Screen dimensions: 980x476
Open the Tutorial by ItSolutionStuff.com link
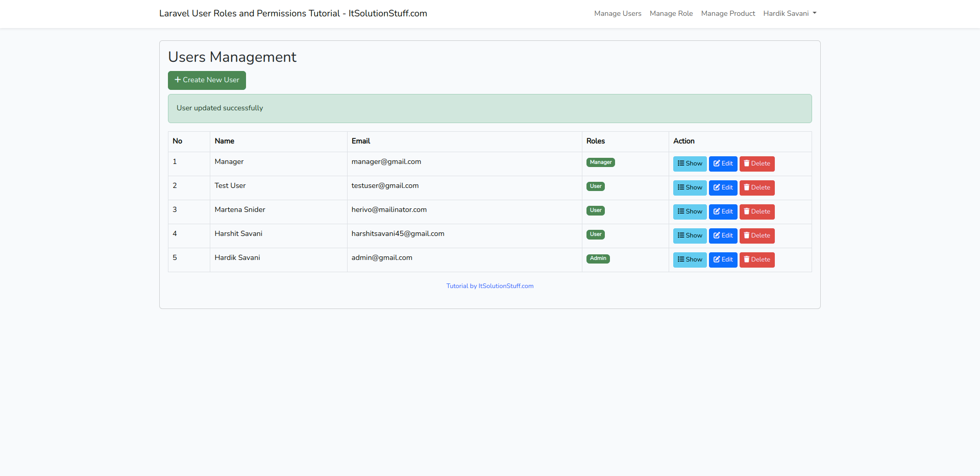pyautogui.click(x=489, y=286)
